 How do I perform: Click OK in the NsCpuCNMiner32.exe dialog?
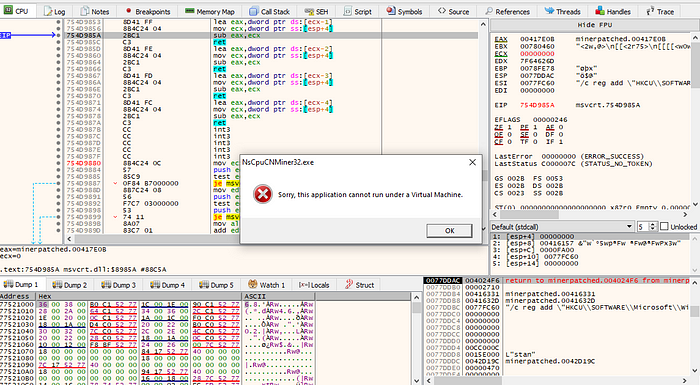tap(449, 230)
